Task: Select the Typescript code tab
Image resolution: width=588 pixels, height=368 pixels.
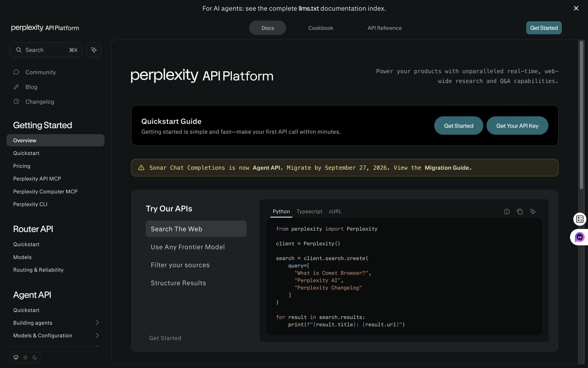Action: (x=309, y=211)
